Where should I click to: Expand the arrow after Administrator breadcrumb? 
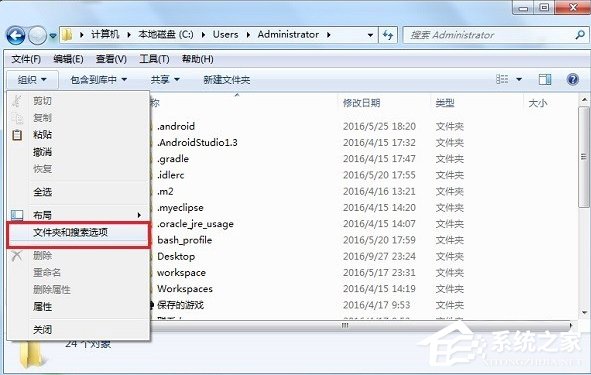click(x=329, y=35)
